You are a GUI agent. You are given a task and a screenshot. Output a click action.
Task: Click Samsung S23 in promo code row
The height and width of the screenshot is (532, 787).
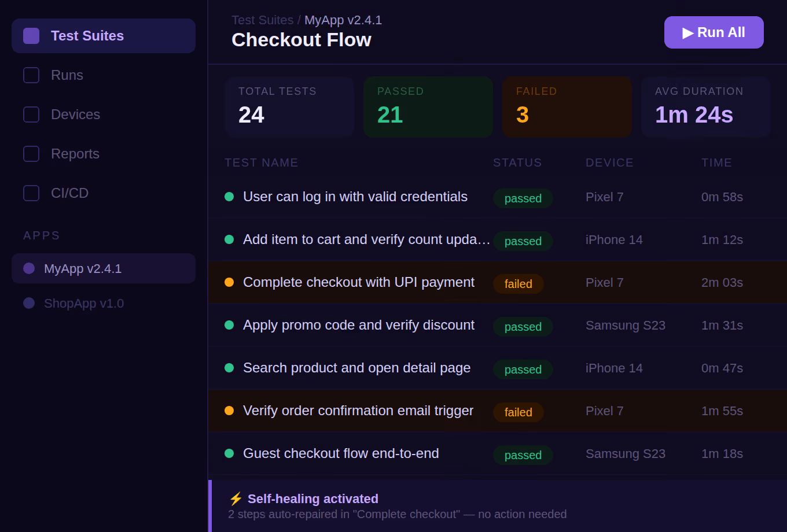(x=626, y=326)
